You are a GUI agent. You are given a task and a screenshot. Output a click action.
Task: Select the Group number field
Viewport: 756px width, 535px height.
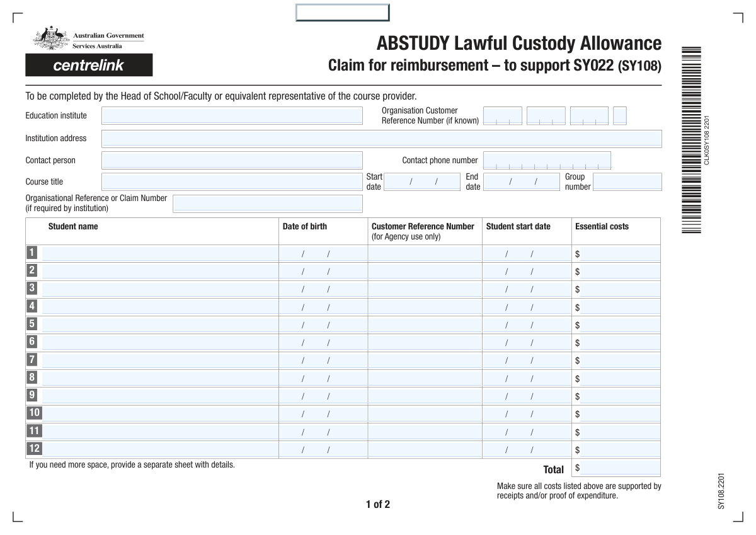(x=627, y=182)
